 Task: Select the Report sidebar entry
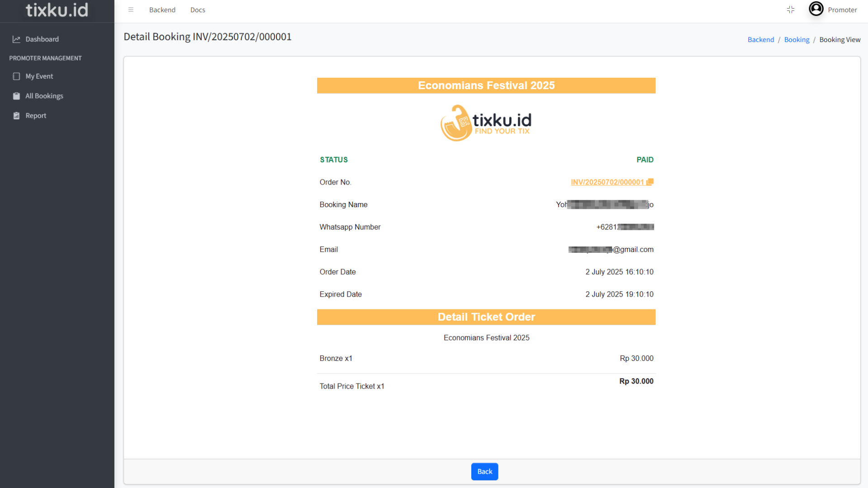coord(36,116)
